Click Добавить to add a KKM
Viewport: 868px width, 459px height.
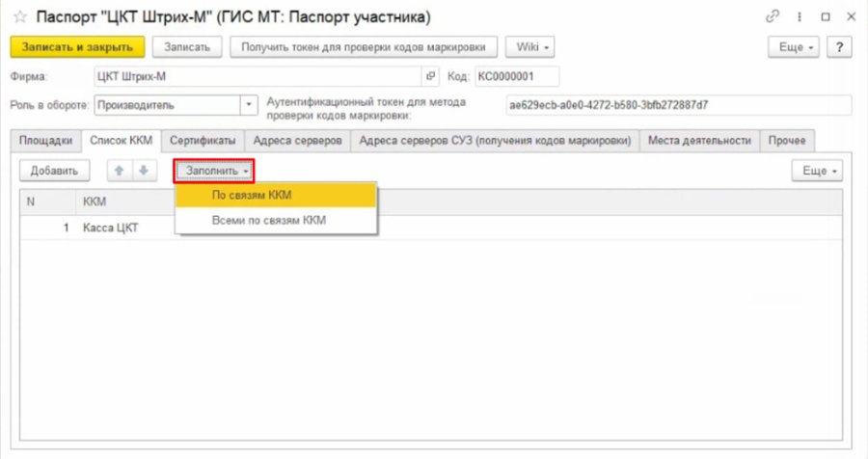click(54, 171)
